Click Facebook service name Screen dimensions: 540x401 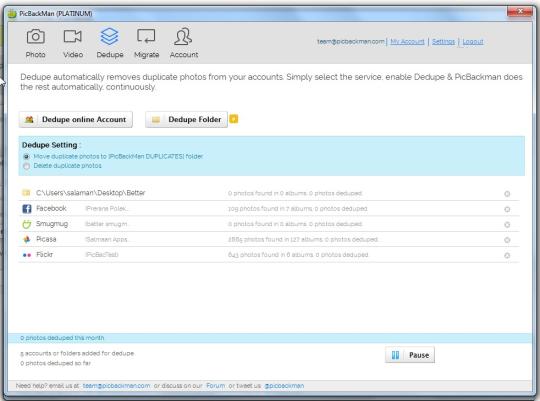51,208
